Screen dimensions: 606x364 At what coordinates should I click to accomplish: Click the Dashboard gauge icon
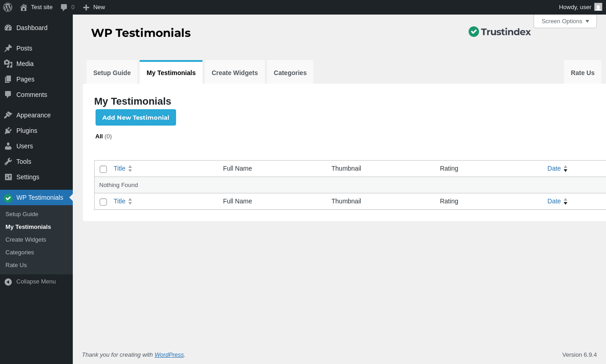click(x=8, y=28)
